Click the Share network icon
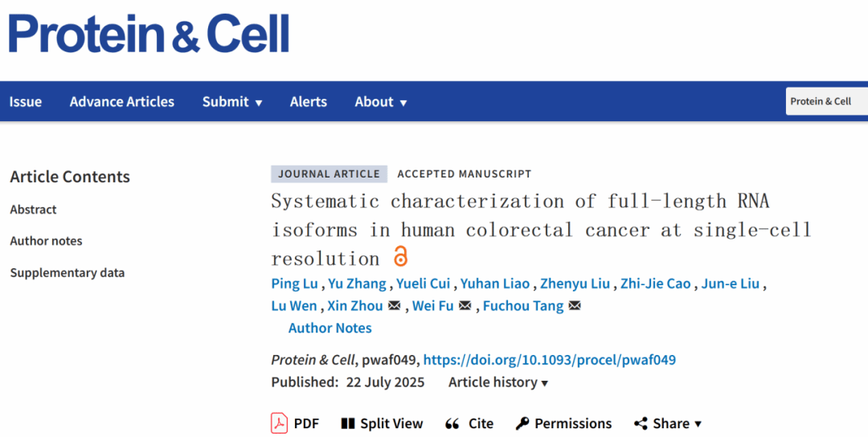 point(641,423)
